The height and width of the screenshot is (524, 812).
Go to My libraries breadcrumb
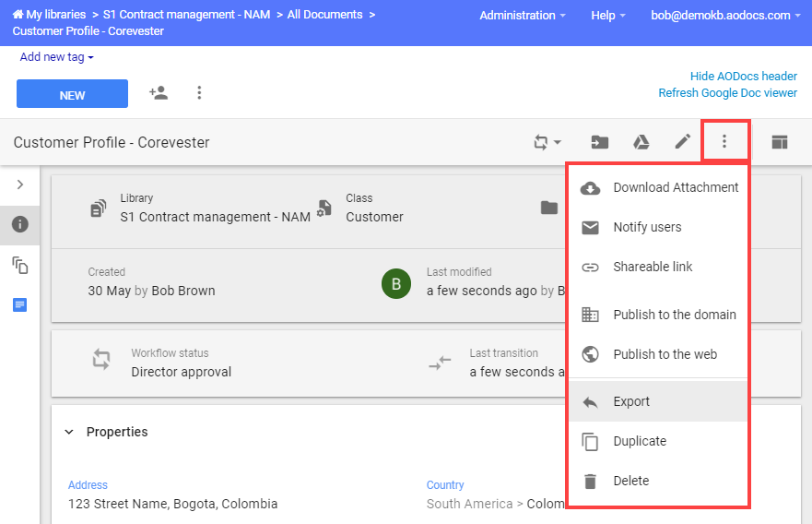click(56, 15)
